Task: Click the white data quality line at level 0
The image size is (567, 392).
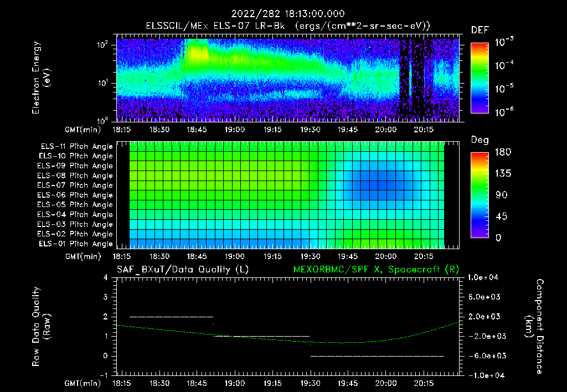Action: point(377,356)
